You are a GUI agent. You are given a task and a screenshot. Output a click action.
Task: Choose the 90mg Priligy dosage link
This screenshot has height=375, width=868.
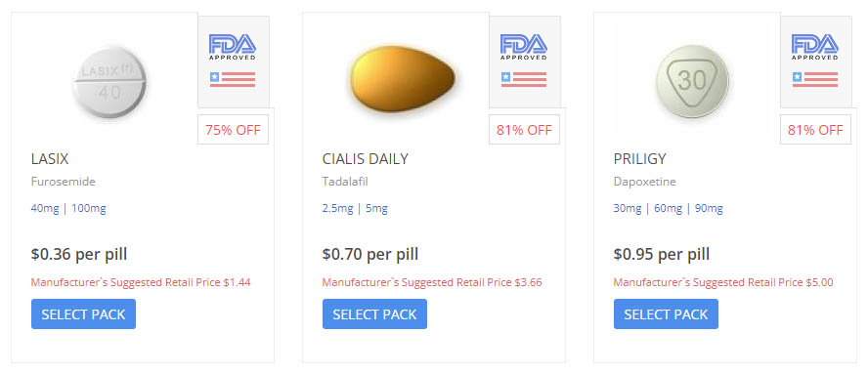tap(709, 209)
